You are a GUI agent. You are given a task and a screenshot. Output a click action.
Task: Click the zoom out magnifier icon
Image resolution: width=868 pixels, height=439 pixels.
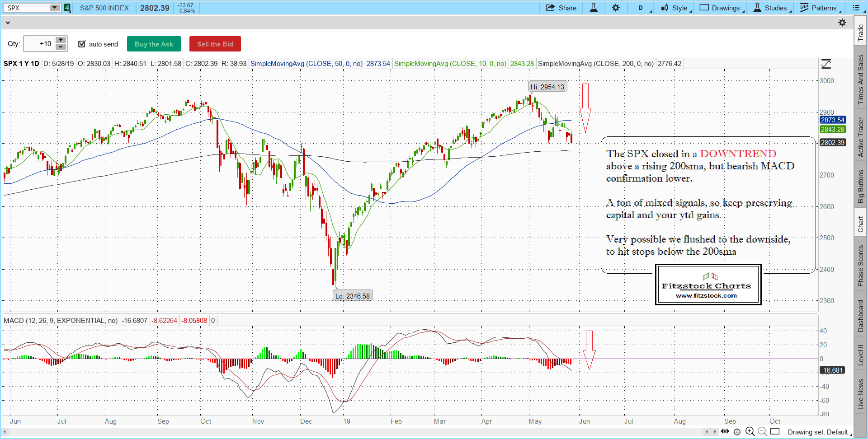click(x=762, y=432)
